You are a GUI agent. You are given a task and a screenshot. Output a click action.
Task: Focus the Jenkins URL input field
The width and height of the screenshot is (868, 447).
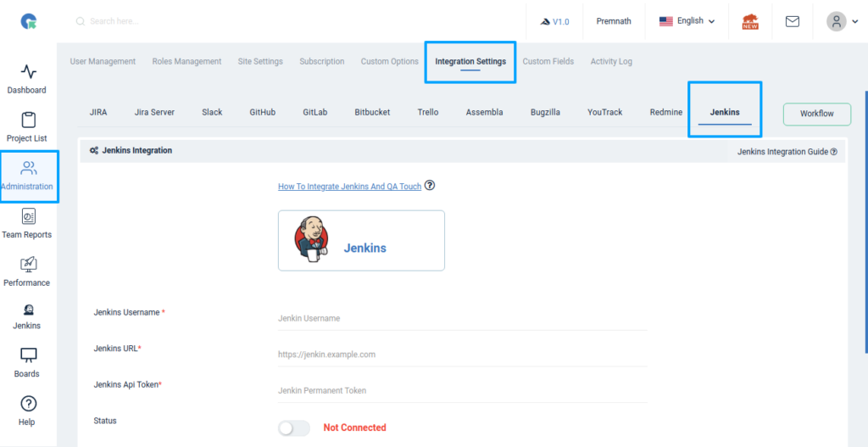click(x=463, y=355)
